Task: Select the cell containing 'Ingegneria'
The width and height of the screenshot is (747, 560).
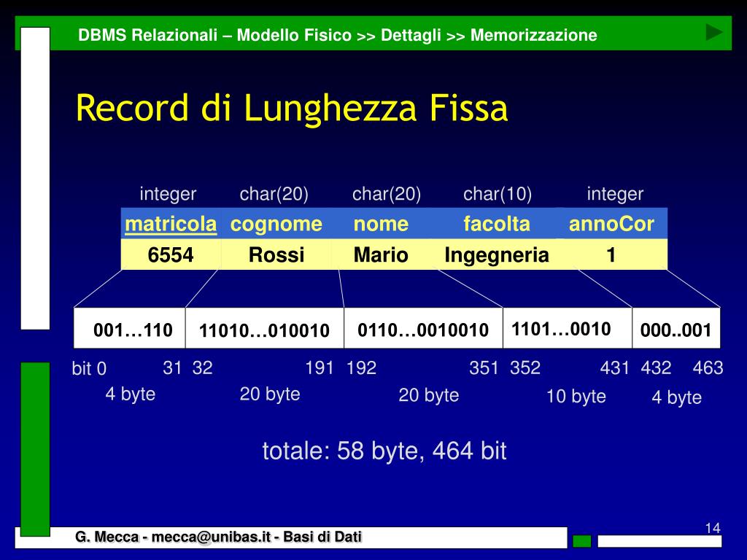Action: (496, 254)
